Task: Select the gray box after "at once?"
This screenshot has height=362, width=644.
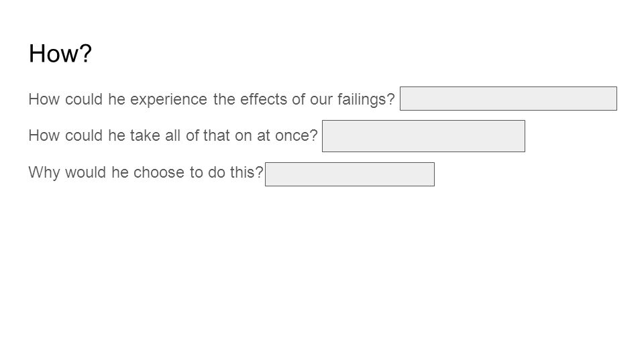Action: pyautogui.click(x=423, y=136)
